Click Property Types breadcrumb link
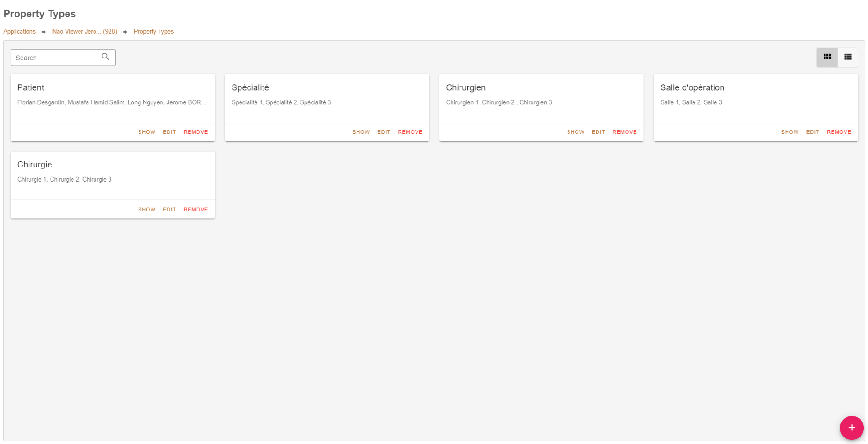Viewport: 868px width, 444px height. 153,32
